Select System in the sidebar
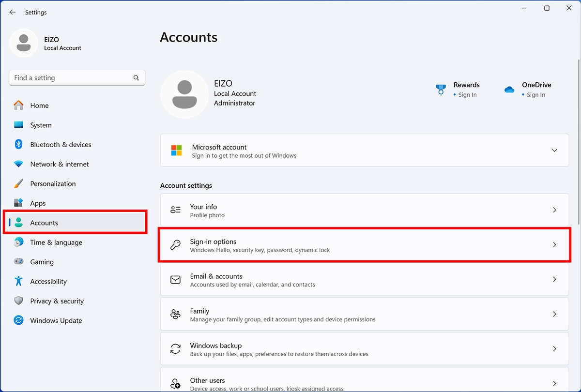Image resolution: width=581 pixels, height=392 pixels. (x=77, y=125)
